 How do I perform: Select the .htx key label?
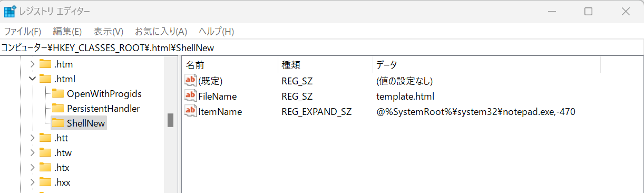(62, 168)
